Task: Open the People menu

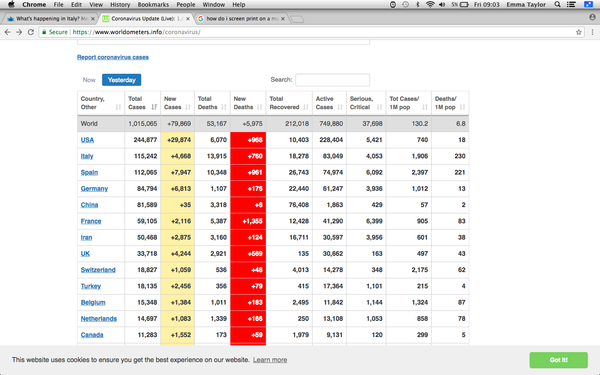Action: tap(186, 5)
